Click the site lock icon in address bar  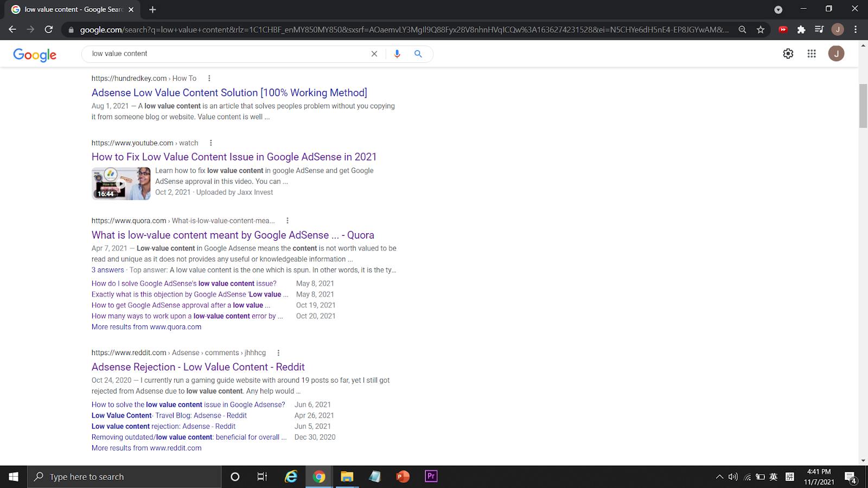[x=71, y=30]
